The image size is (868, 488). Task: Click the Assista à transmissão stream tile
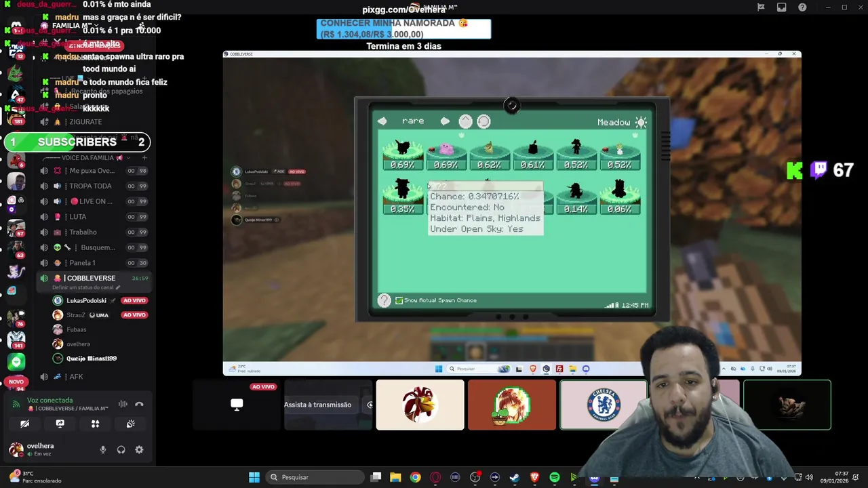point(328,405)
